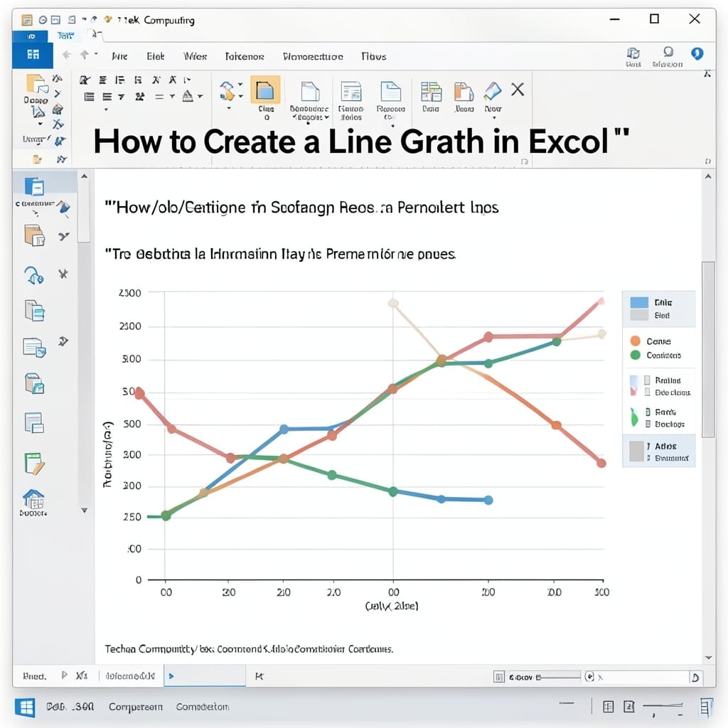The width and height of the screenshot is (728, 728).
Task: Click the X icon at ribbon end
Action: coord(518,89)
